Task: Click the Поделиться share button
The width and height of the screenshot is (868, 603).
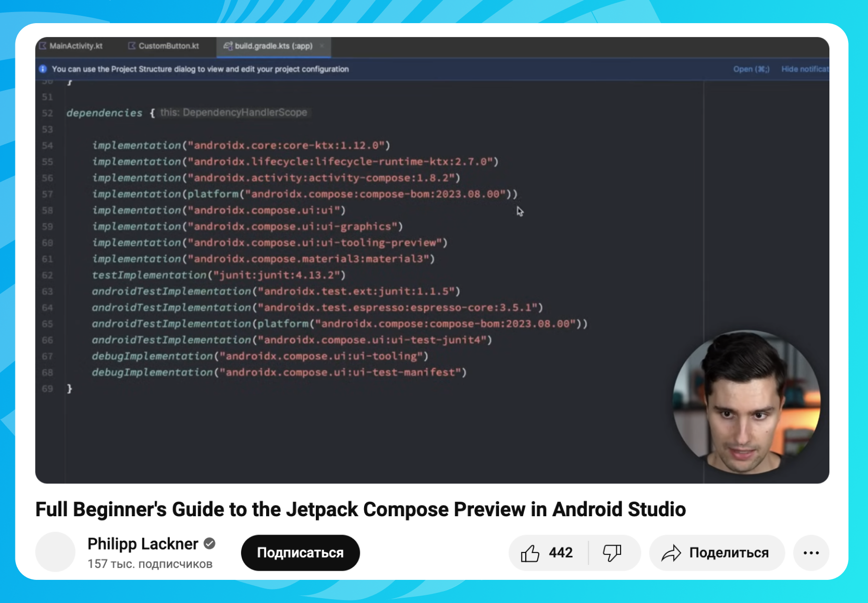Action: 717,553
